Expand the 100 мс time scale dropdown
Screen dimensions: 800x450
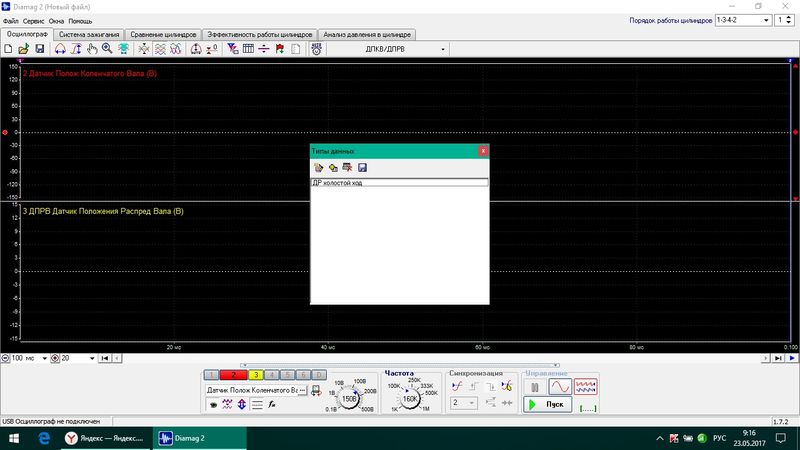44,358
